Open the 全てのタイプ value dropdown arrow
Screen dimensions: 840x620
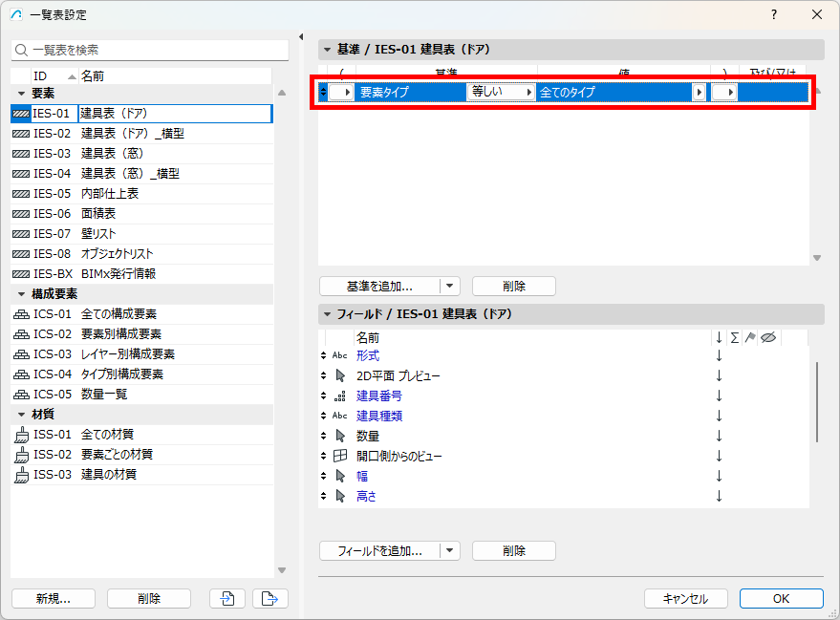point(699,92)
